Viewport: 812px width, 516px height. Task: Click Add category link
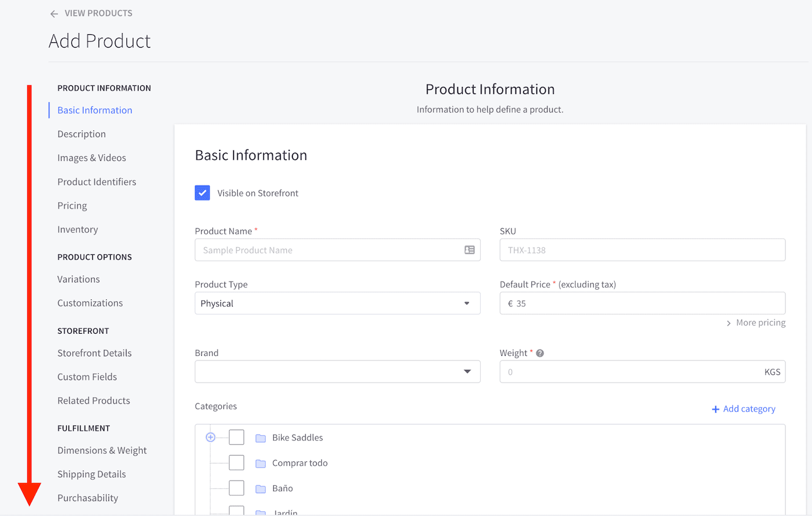click(x=749, y=409)
